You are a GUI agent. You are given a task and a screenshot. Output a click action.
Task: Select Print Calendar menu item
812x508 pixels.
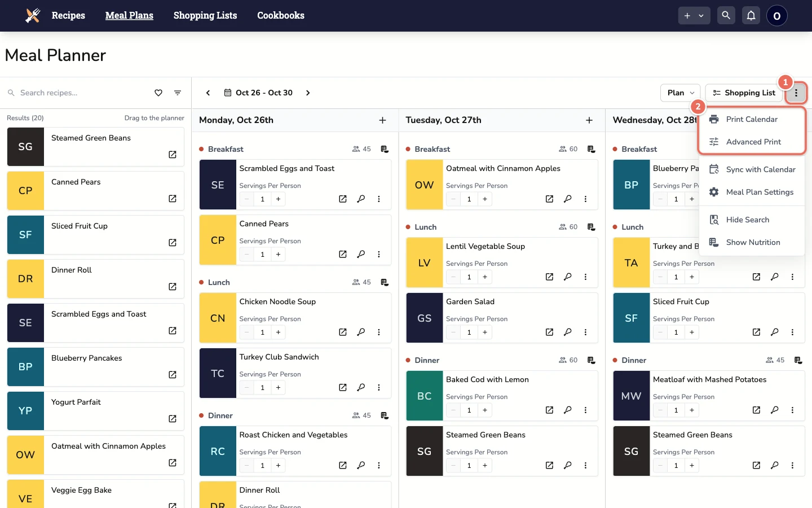point(752,119)
